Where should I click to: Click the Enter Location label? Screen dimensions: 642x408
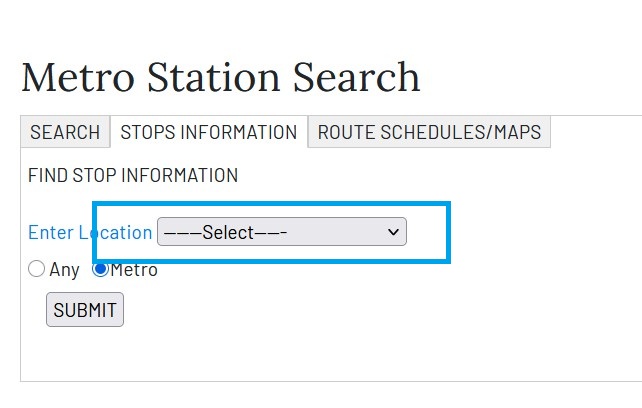(x=90, y=232)
